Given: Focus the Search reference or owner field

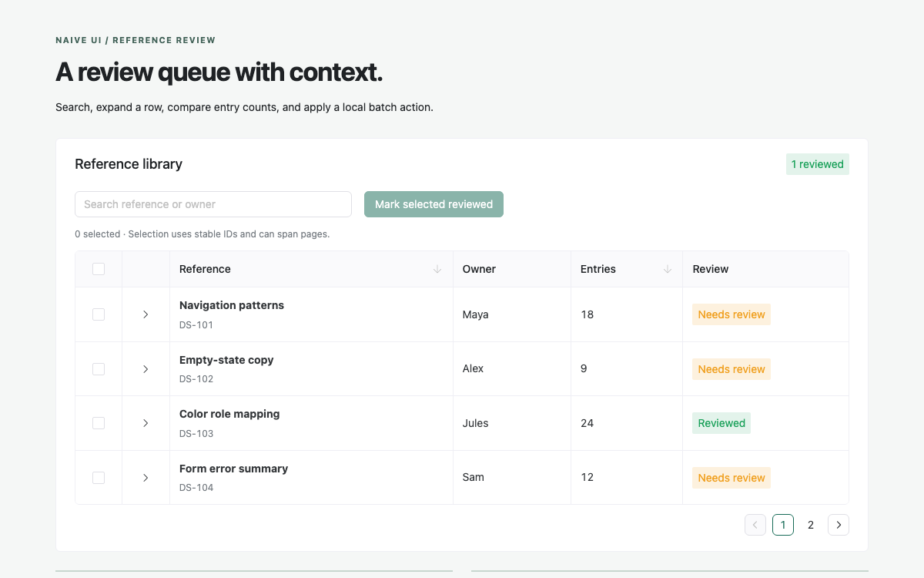Looking at the screenshot, I should coord(213,204).
